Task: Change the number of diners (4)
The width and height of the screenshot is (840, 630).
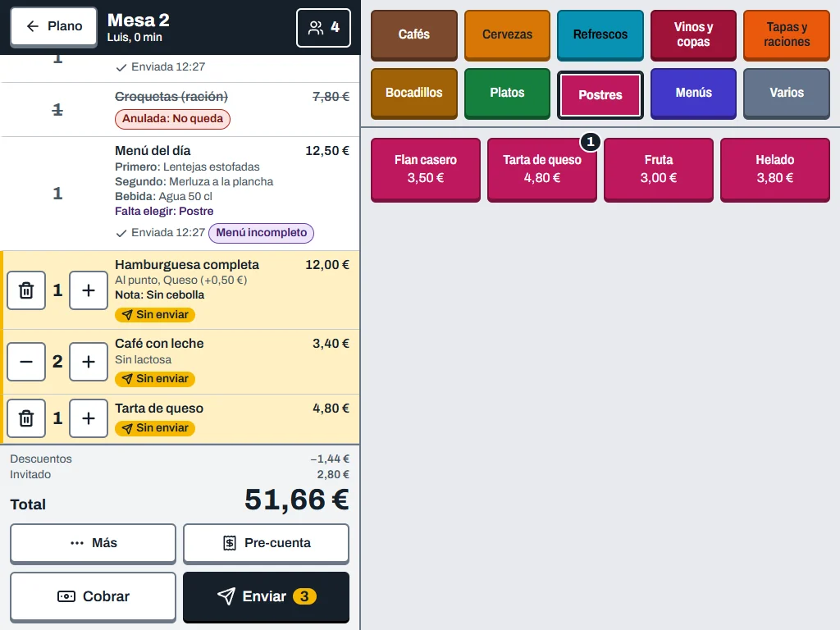Action: tap(323, 27)
